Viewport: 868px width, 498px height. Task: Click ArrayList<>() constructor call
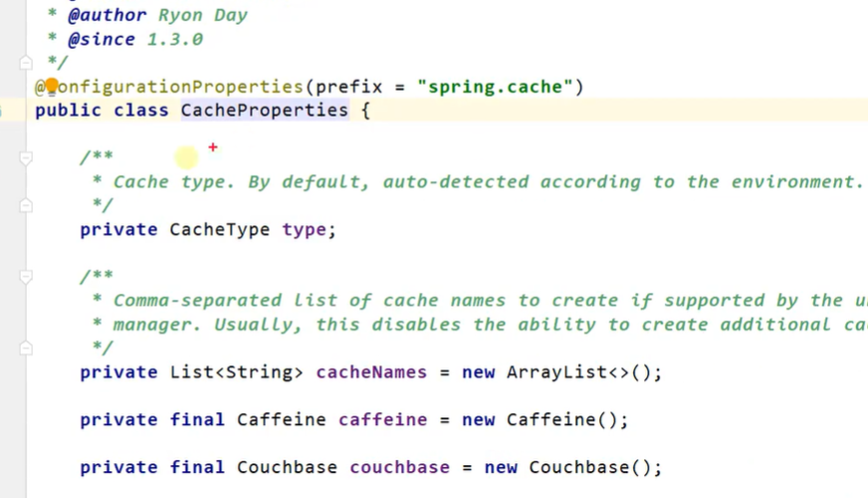tap(578, 372)
